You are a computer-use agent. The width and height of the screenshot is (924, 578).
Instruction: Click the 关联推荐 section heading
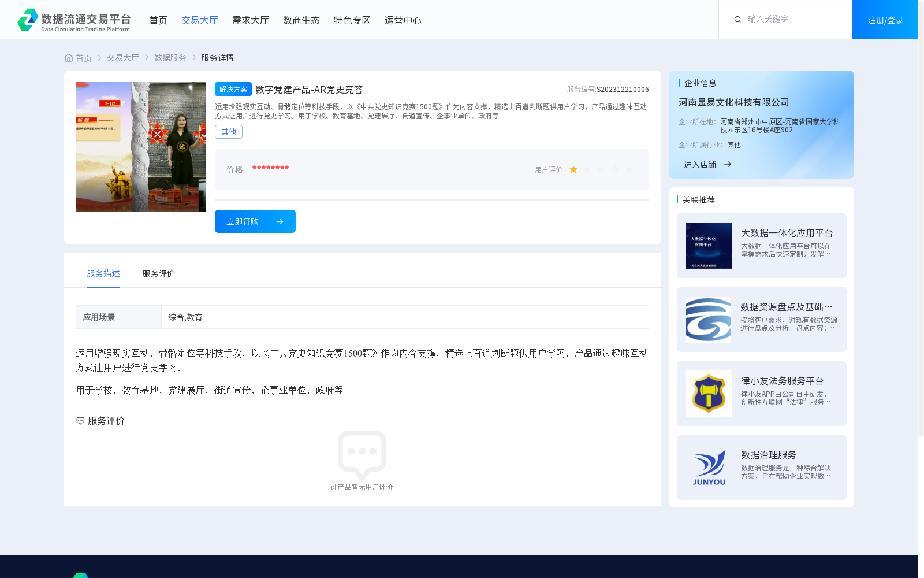(699, 200)
